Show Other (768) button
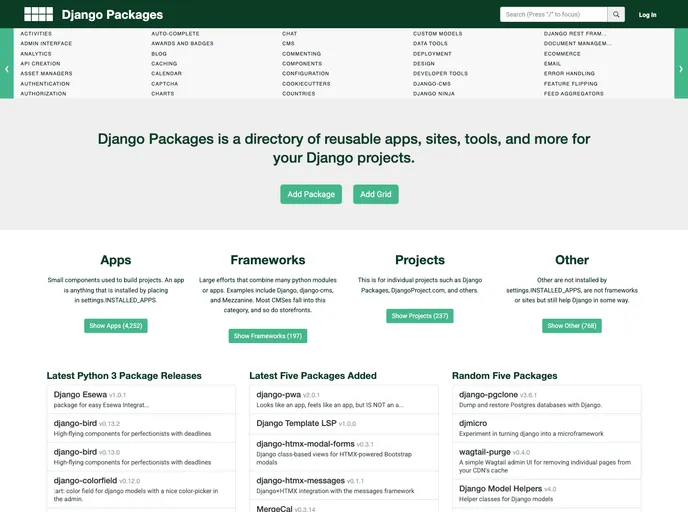Image resolution: width=688 pixels, height=512 pixels. [572, 326]
